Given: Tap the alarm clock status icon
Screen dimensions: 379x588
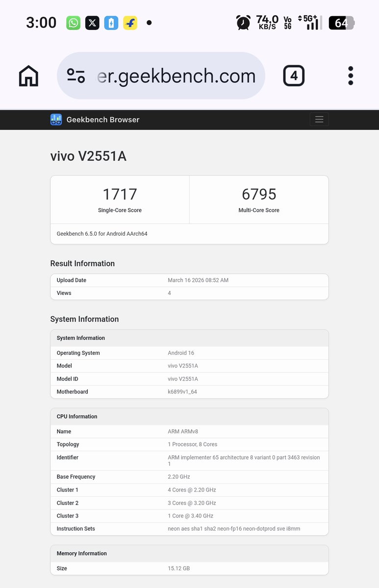Looking at the screenshot, I should click(x=243, y=23).
